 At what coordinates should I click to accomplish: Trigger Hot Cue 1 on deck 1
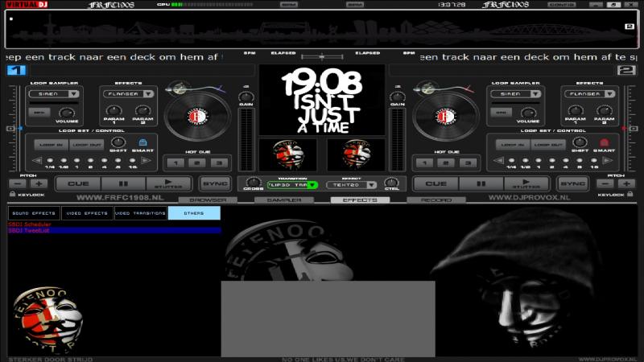tap(175, 163)
